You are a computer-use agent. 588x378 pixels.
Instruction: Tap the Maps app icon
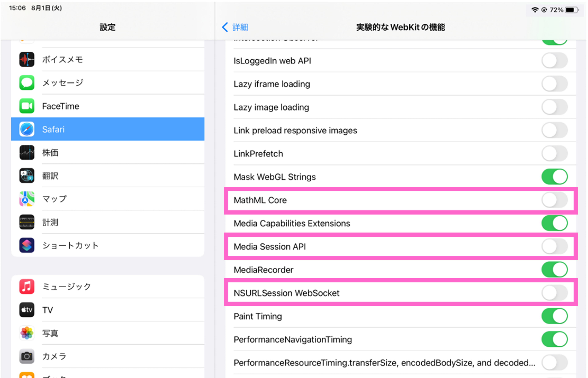(x=27, y=199)
